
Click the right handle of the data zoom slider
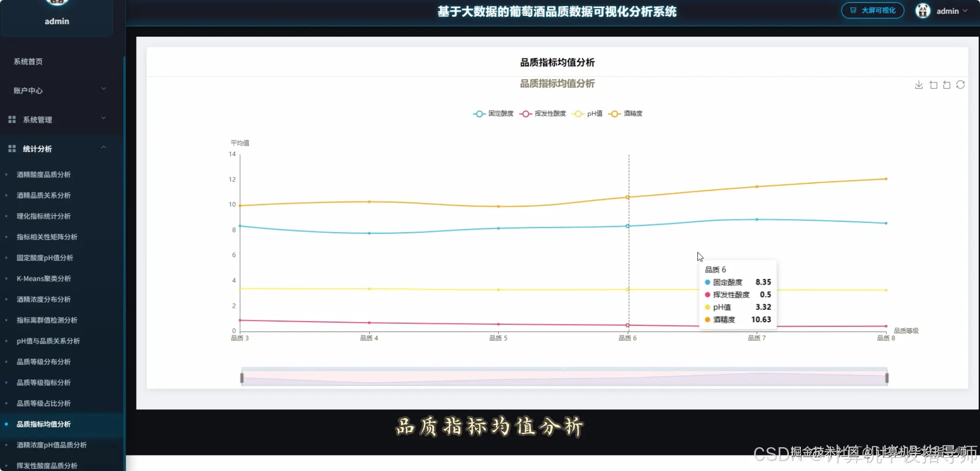(x=887, y=378)
